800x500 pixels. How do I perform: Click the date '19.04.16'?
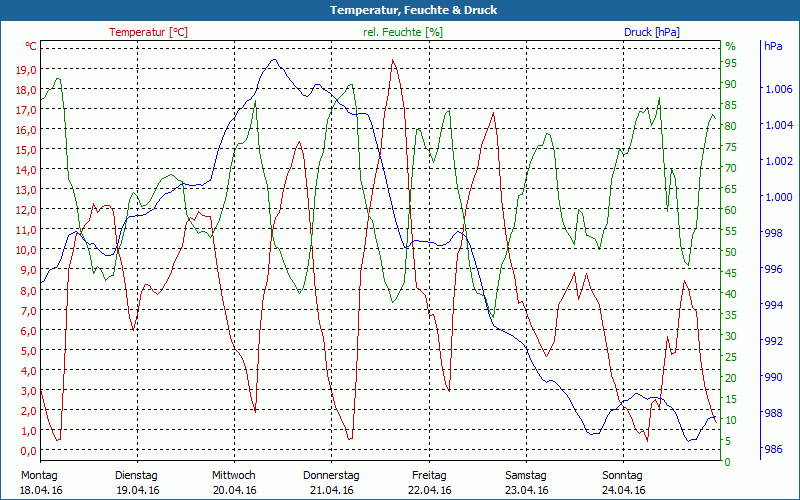pyautogui.click(x=138, y=490)
